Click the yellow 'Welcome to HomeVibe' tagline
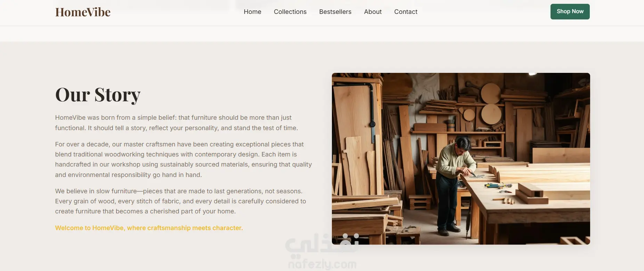This screenshot has width=644, height=271. [149, 228]
